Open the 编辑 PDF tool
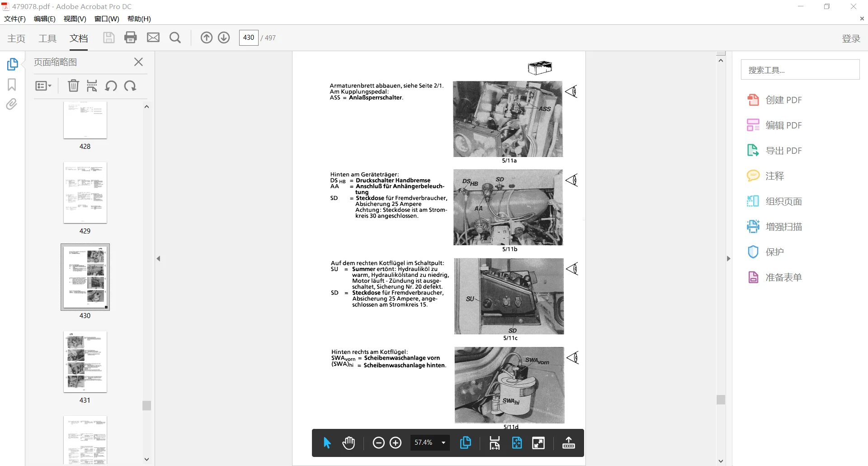Viewport: 868px width, 466px height. click(x=774, y=125)
